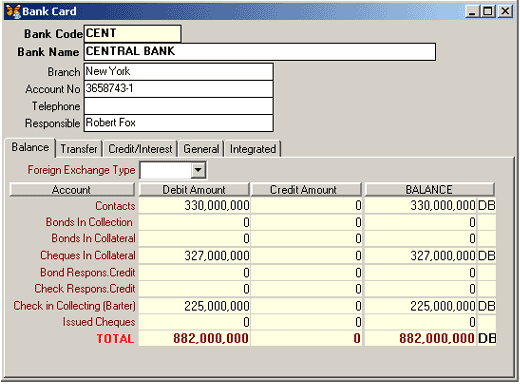Close the Bank Card window
The height and width of the screenshot is (385, 520).
[506, 12]
